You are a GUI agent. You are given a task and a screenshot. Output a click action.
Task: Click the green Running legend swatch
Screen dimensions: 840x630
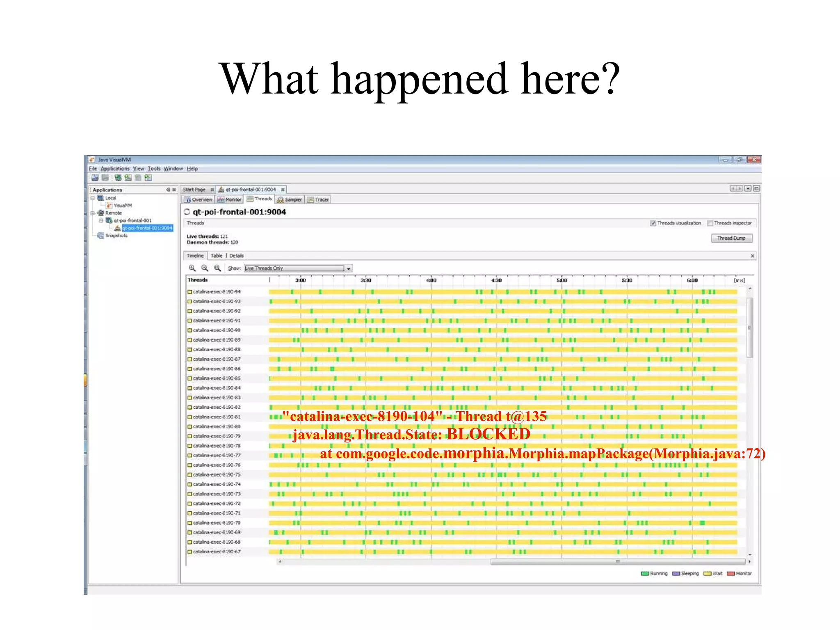645,574
